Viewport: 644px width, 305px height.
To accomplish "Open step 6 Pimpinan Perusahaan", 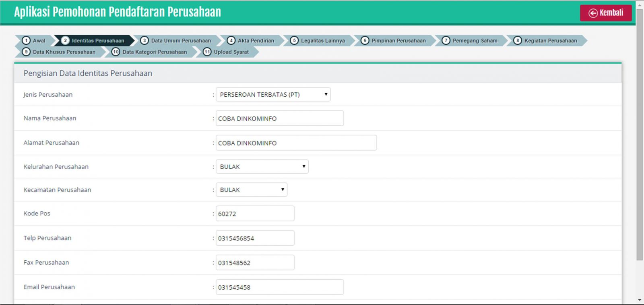I will 394,41.
